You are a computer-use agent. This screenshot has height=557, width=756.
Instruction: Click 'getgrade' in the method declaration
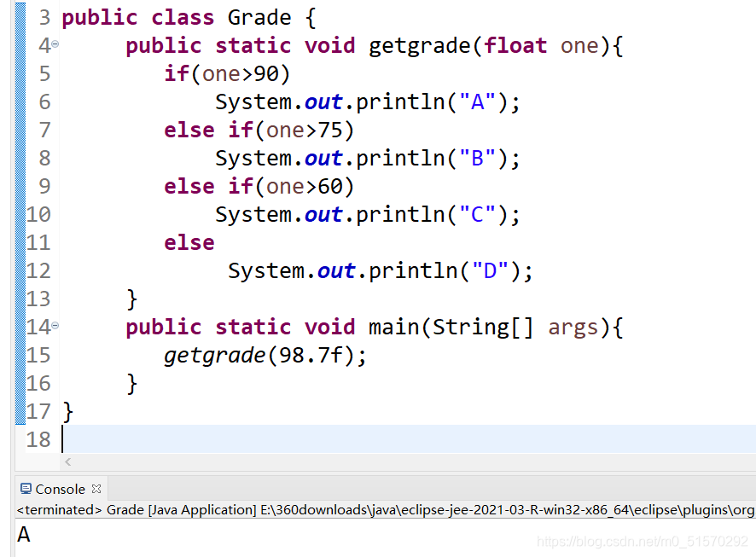coord(420,47)
